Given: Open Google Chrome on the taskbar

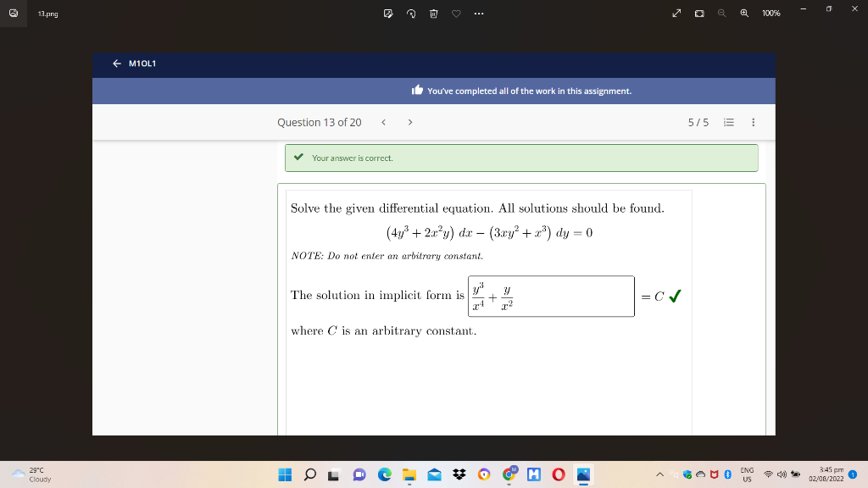Looking at the screenshot, I should [x=509, y=474].
